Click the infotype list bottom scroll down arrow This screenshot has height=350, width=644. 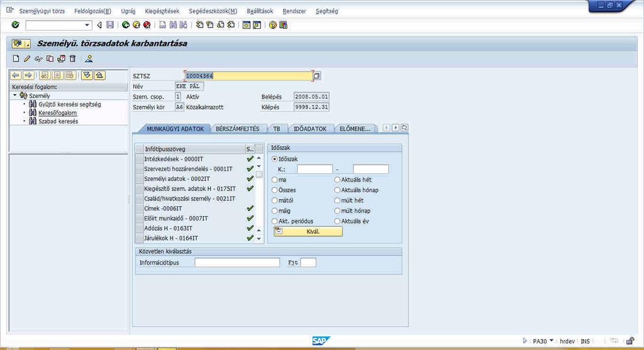point(258,238)
